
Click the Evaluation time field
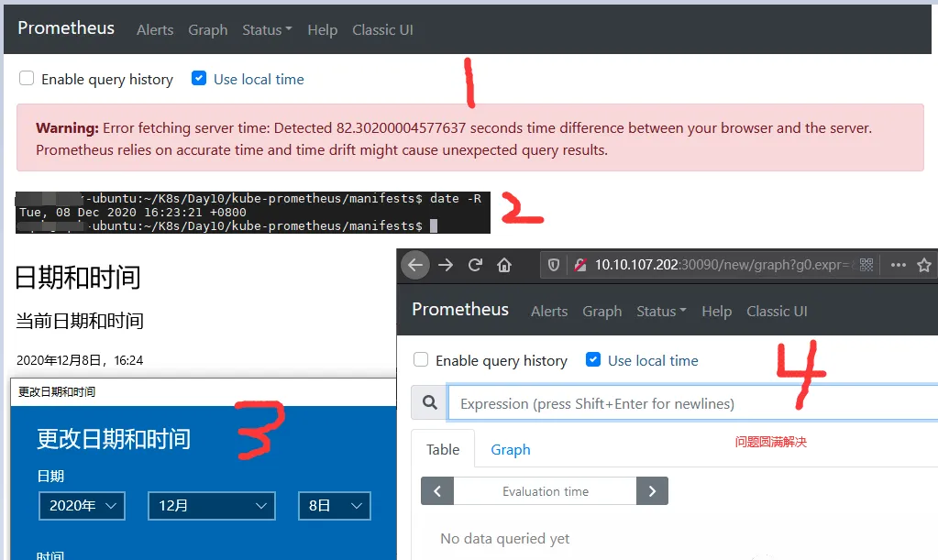click(x=545, y=491)
